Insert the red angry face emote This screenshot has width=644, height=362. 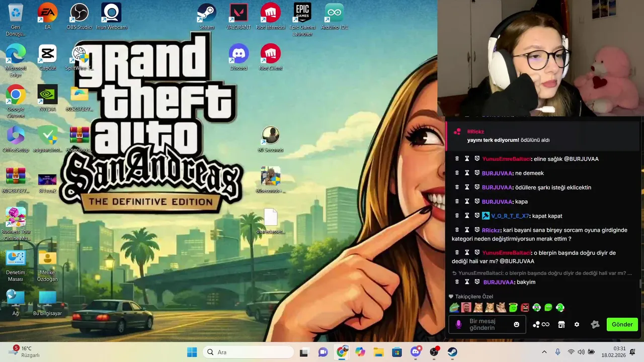tap(525, 308)
